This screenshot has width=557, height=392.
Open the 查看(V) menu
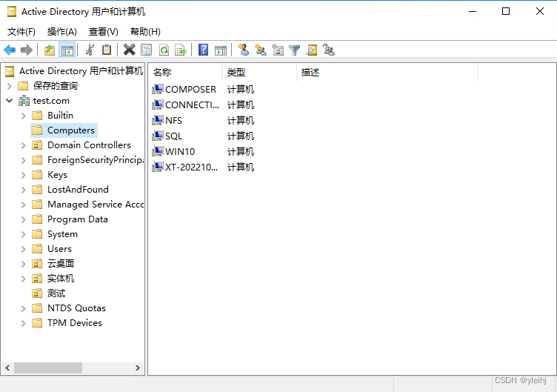coord(104,32)
